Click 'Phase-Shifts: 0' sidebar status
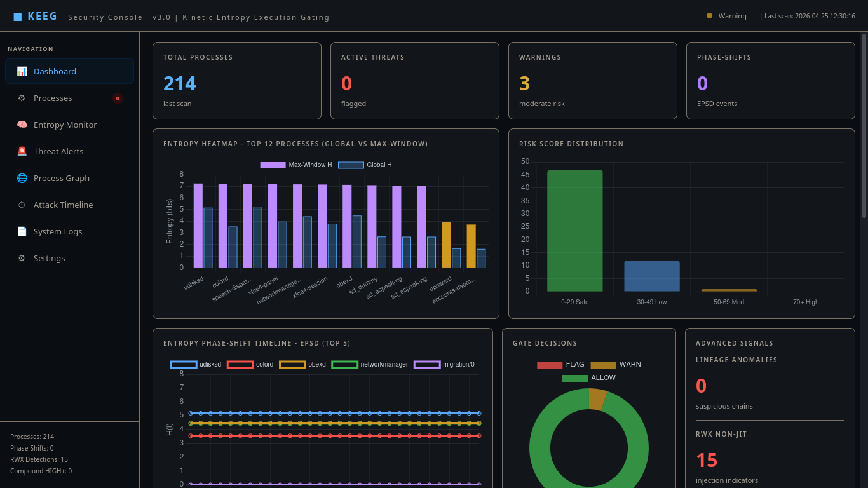Image resolution: width=868 pixels, height=488 pixels. tap(32, 448)
